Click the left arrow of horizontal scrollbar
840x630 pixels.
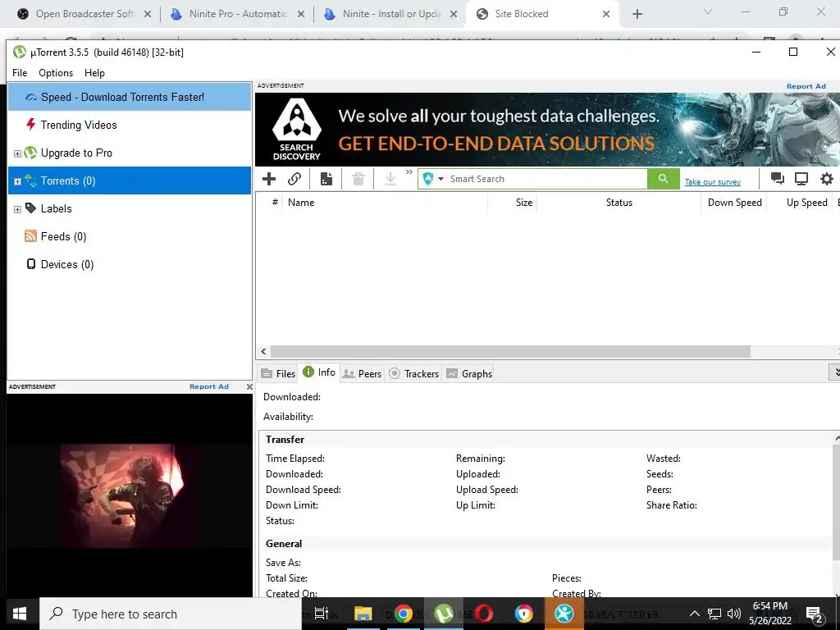[263, 351]
